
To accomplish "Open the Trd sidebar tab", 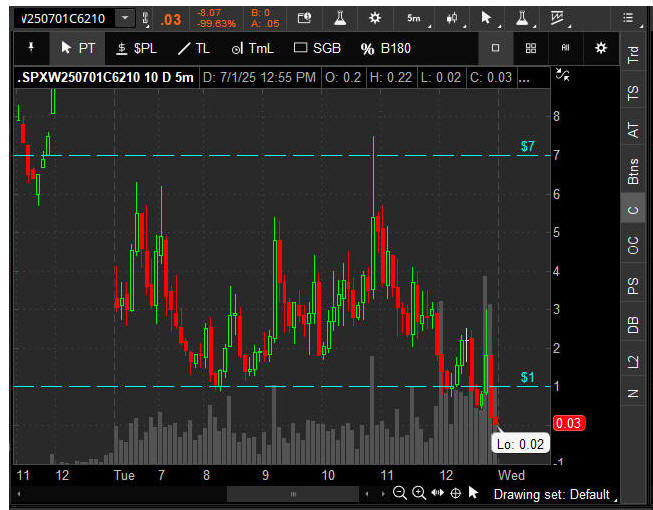I will [632, 56].
